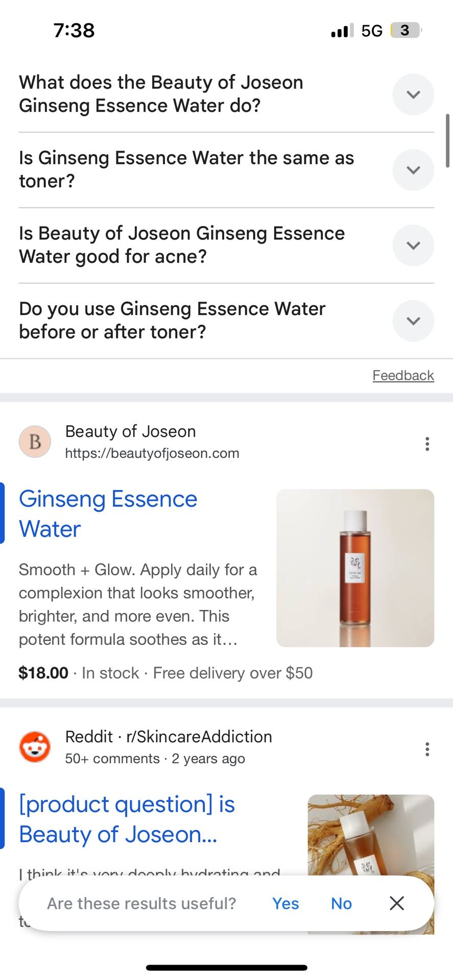The width and height of the screenshot is (453, 980).
Task: Click the page scrollbar on right edge
Action: pos(447,141)
